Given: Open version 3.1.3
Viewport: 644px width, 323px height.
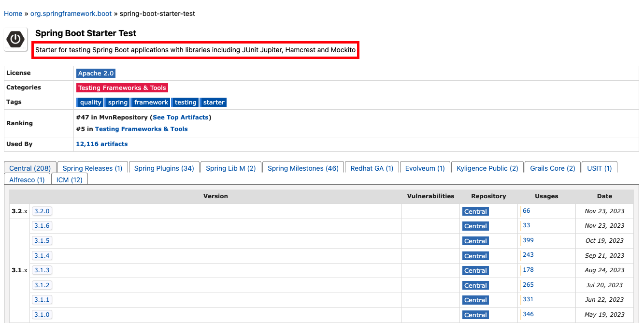Looking at the screenshot, I should pyautogui.click(x=42, y=270).
